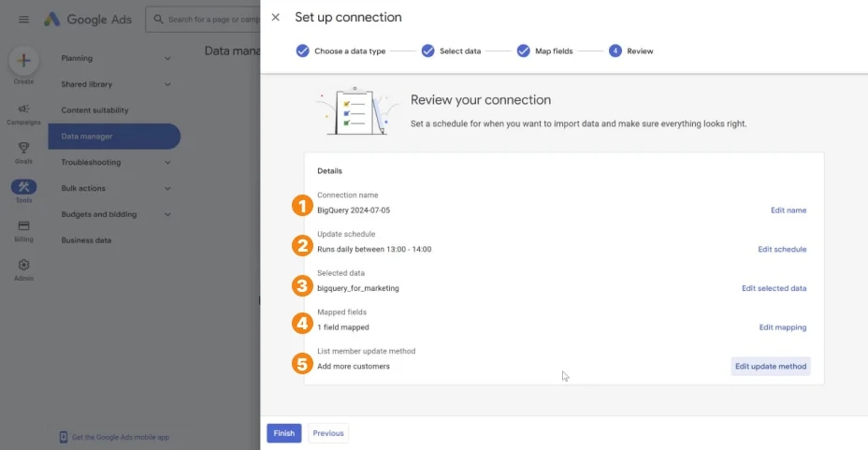Click the search magnifier icon
The image size is (868, 450).
pos(158,20)
